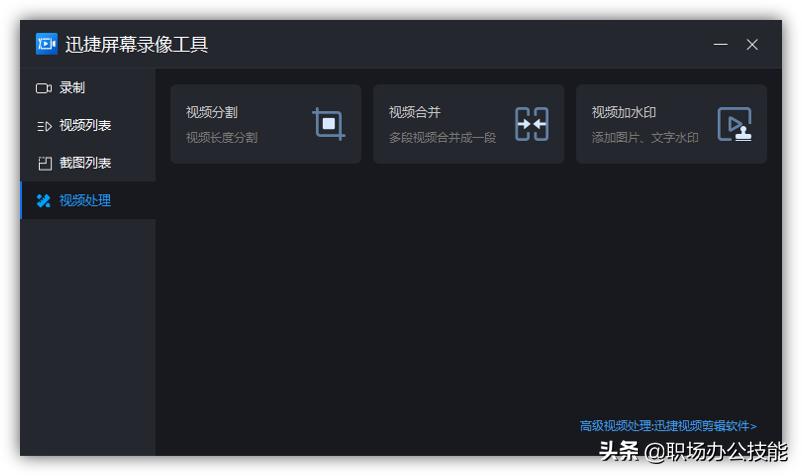This screenshot has height=476, width=802.
Task: Click the 添加图片、文字水印 description text
Action: point(645,137)
